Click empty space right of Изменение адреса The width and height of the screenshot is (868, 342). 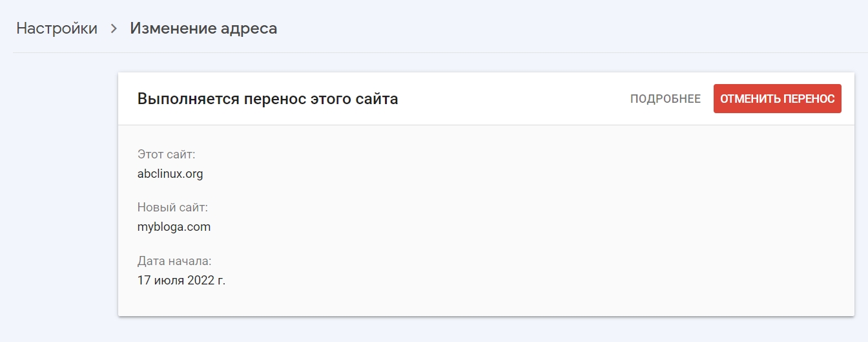(x=517, y=28)
